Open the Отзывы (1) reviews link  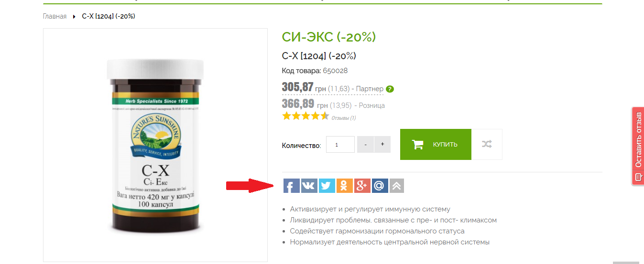click(344, 118)
